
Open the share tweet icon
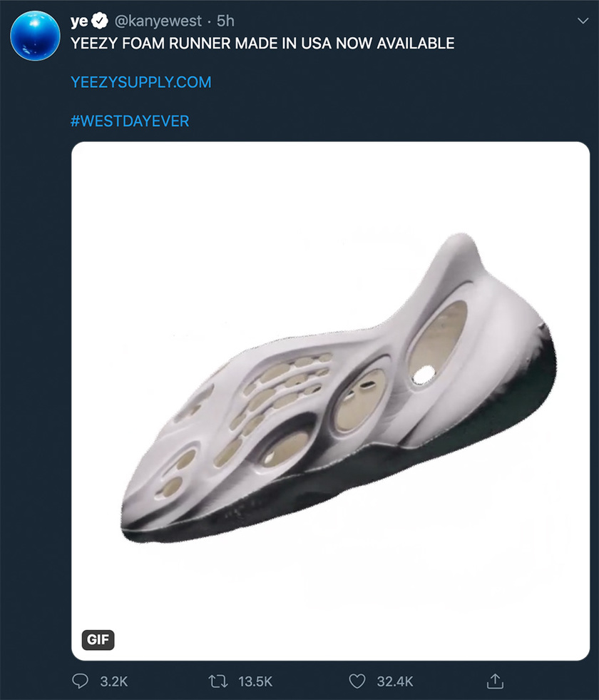(494, 681)
